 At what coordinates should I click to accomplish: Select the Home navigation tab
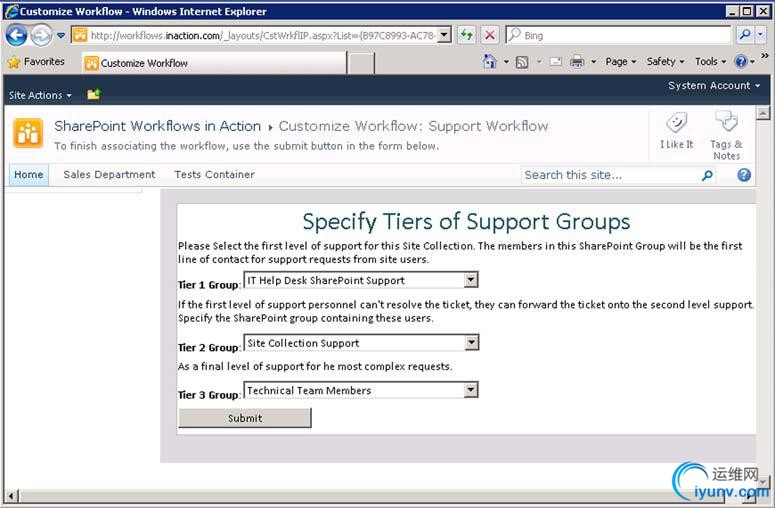(29, 174)
